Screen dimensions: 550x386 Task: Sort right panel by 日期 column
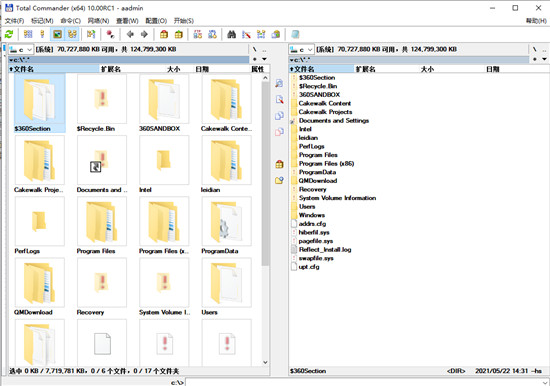[492, 69]
